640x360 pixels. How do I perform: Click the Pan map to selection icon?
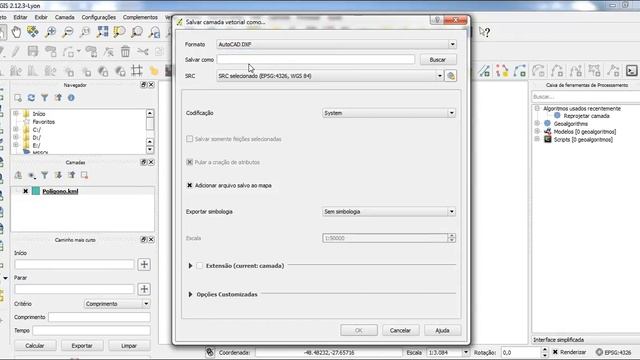pyautogui.click(x=33, y=31)
